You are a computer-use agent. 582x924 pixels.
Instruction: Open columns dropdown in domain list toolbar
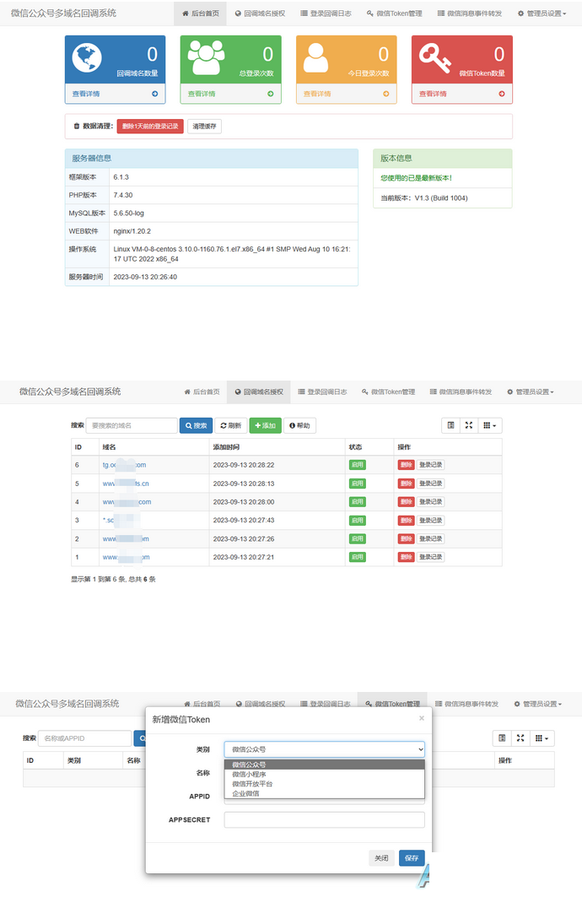click(x=490, y=425)
